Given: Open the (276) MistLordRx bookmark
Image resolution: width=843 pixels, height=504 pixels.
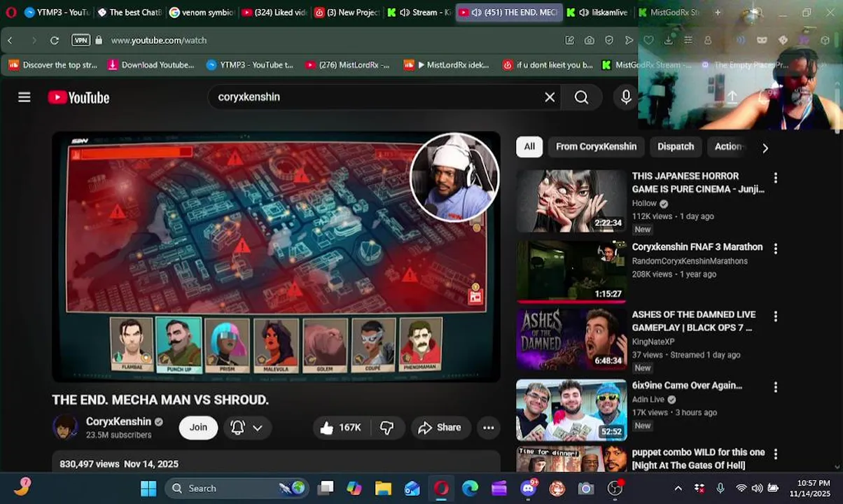Looking at the screenshot, I should 347,65.
